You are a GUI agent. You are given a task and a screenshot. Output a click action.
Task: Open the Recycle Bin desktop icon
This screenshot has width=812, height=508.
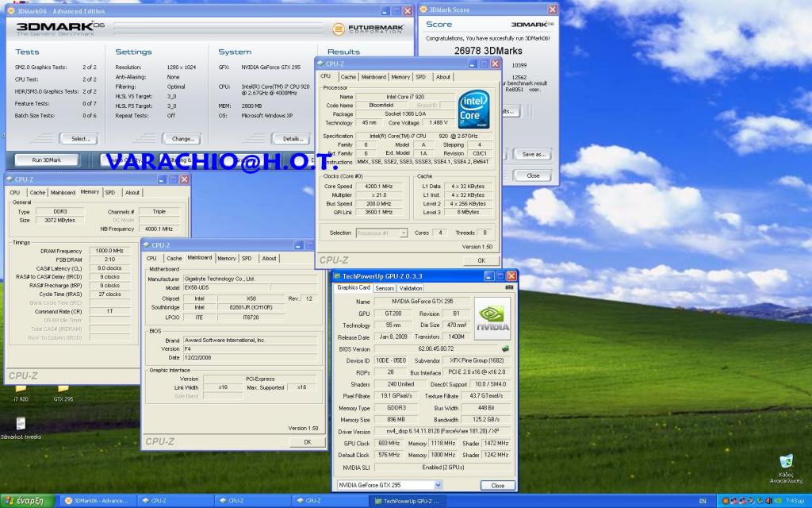coord(786,468)
